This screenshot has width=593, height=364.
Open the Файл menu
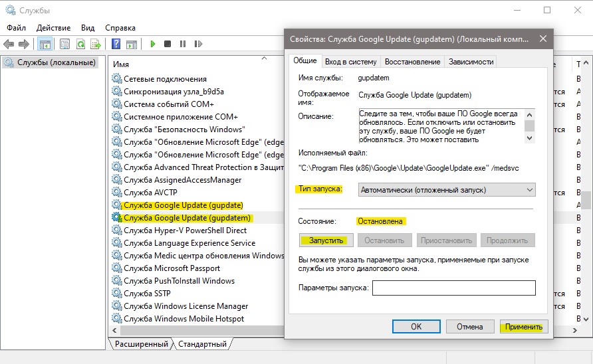[x=16, y=28]
